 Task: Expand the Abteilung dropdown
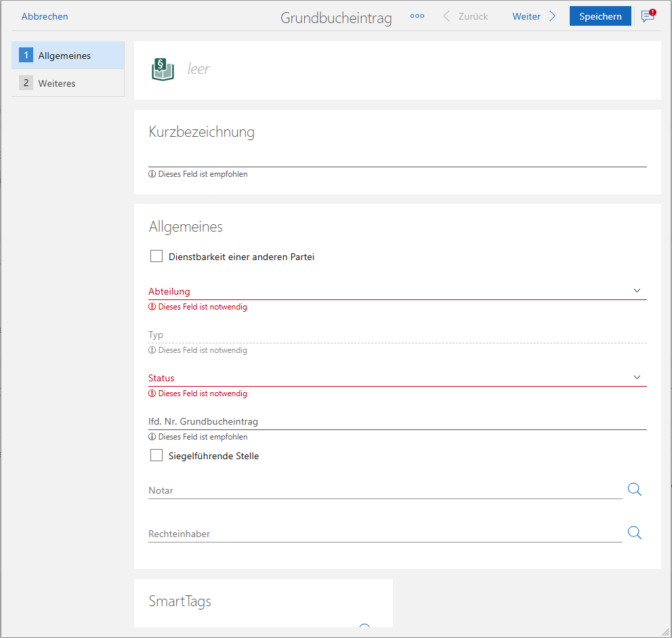click(637, 291)
